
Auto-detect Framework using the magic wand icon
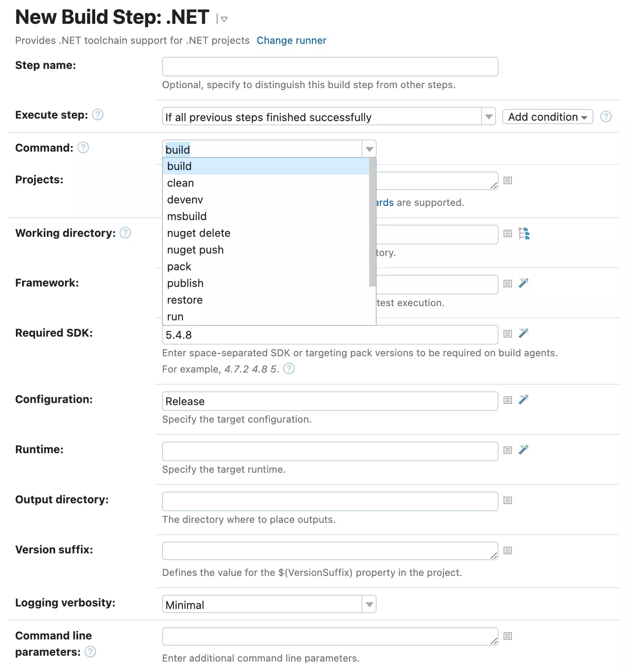tap(524, 283)
